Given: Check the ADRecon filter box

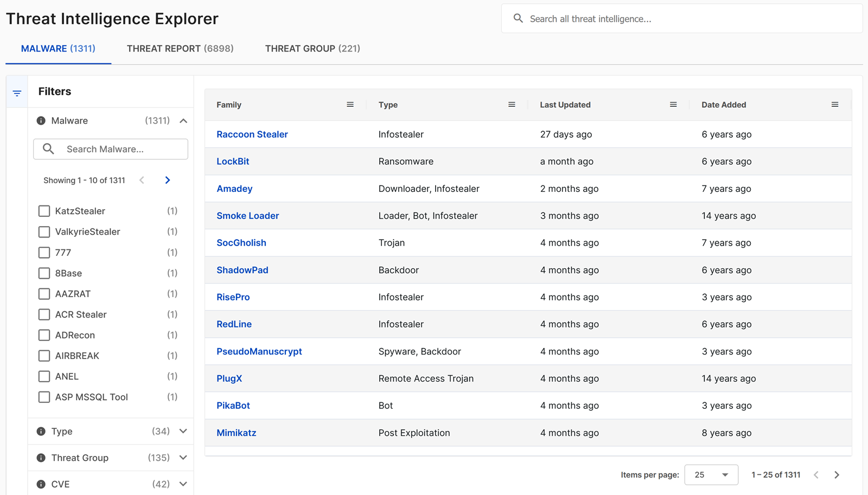Looking at the screenshot, I should (44, 335).
